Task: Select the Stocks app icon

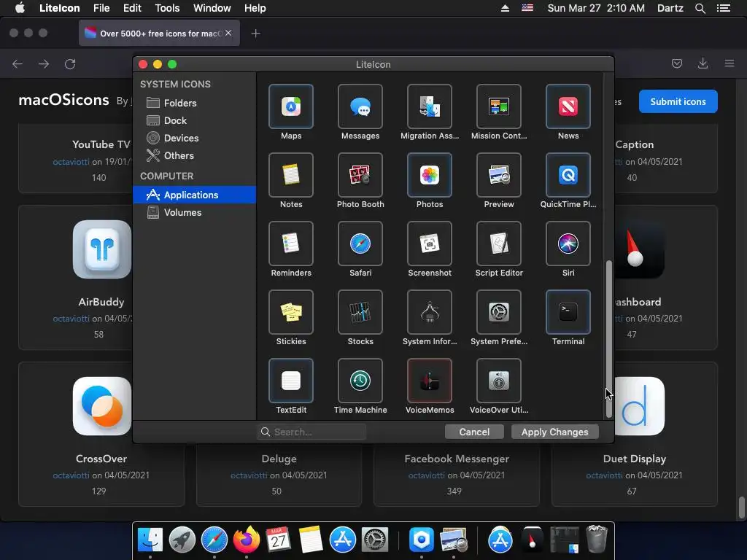Action: pyautogui.click(x=360, y=312)
